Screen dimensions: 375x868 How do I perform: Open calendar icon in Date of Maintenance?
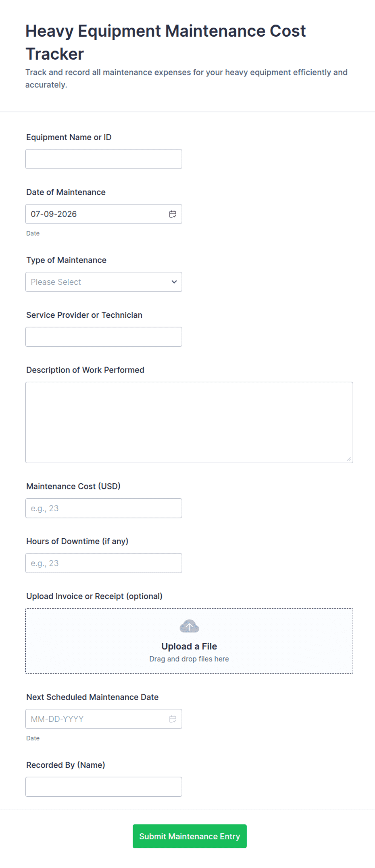[x=173, y=214]
